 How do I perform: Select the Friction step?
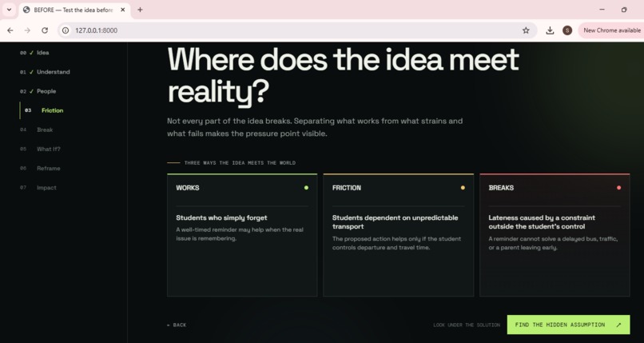pyautogui.click(x=44, y=110)
